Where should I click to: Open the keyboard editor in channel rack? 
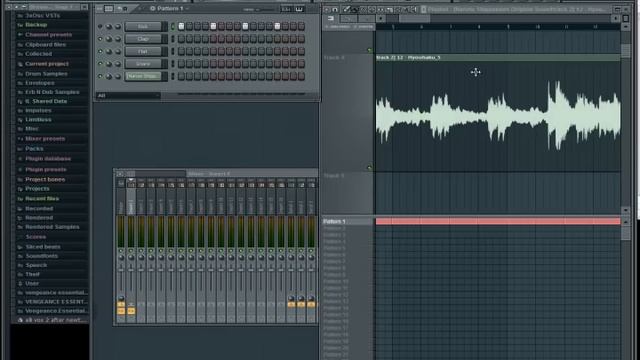299,9
